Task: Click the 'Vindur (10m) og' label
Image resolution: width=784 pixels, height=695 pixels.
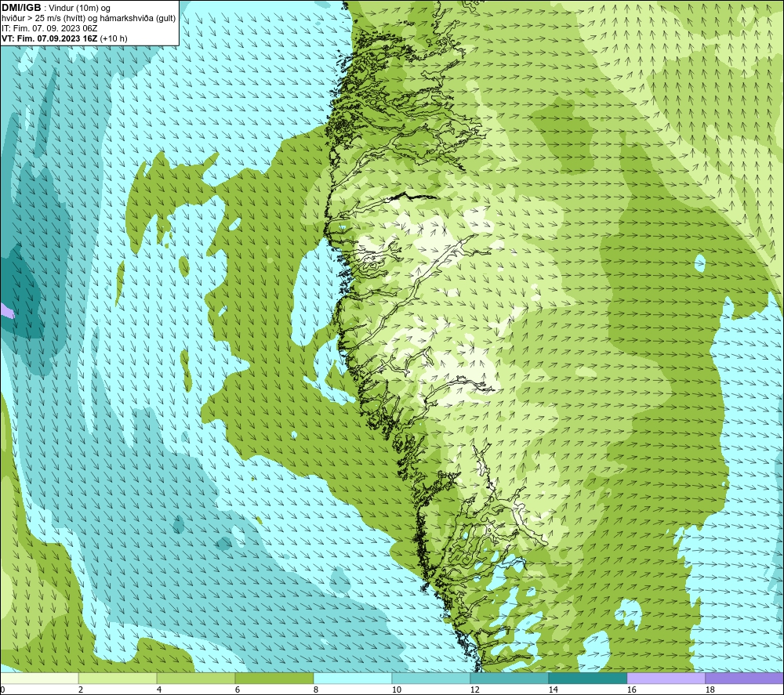Action: tap(79, 9)
